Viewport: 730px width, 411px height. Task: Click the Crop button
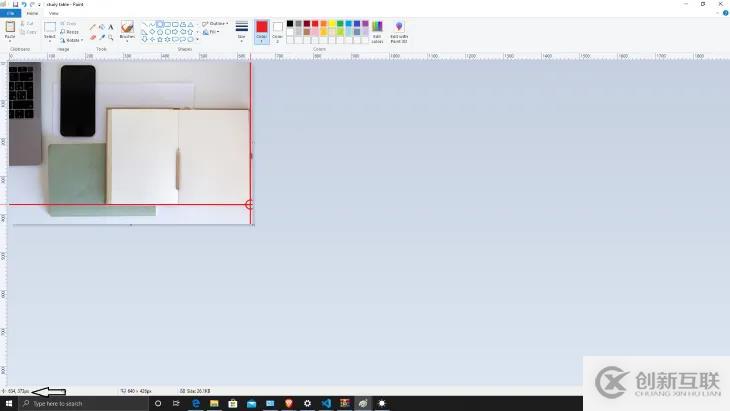(x=68, y=23)
